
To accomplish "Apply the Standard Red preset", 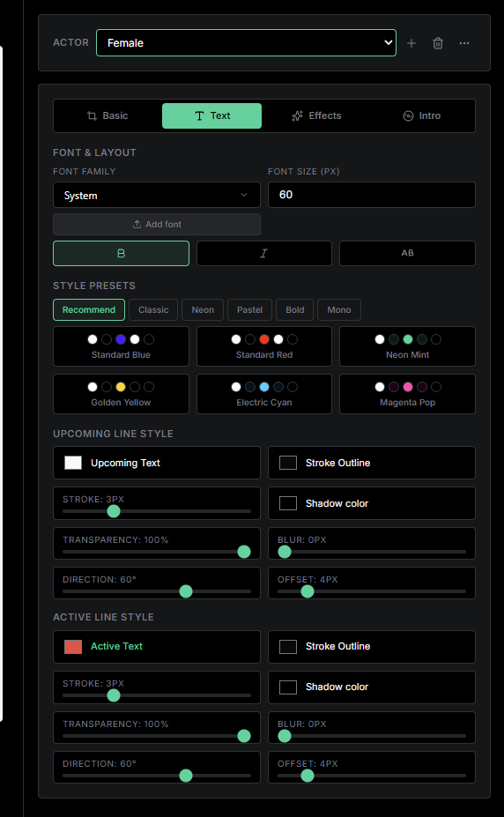I will pyautogui.click(x=264, y=346).
